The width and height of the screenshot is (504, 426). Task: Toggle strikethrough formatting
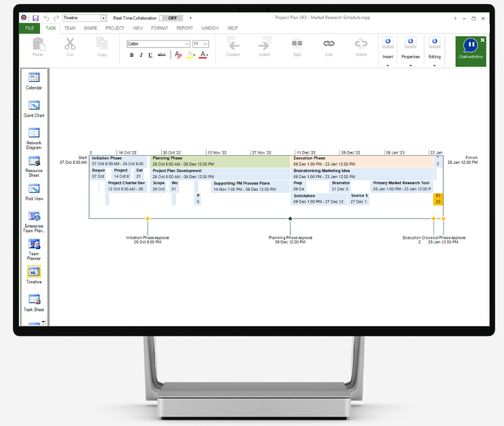[x=161, y=55]
